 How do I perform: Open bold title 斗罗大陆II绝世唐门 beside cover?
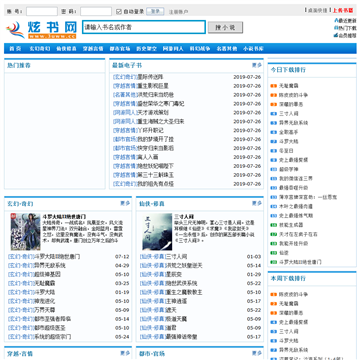pos(64,217)
